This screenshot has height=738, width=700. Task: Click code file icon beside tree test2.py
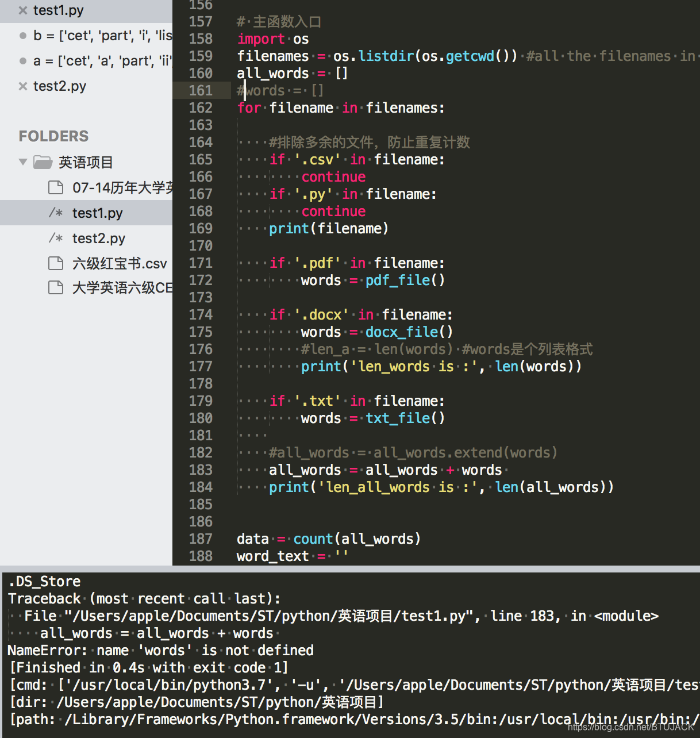56,239
